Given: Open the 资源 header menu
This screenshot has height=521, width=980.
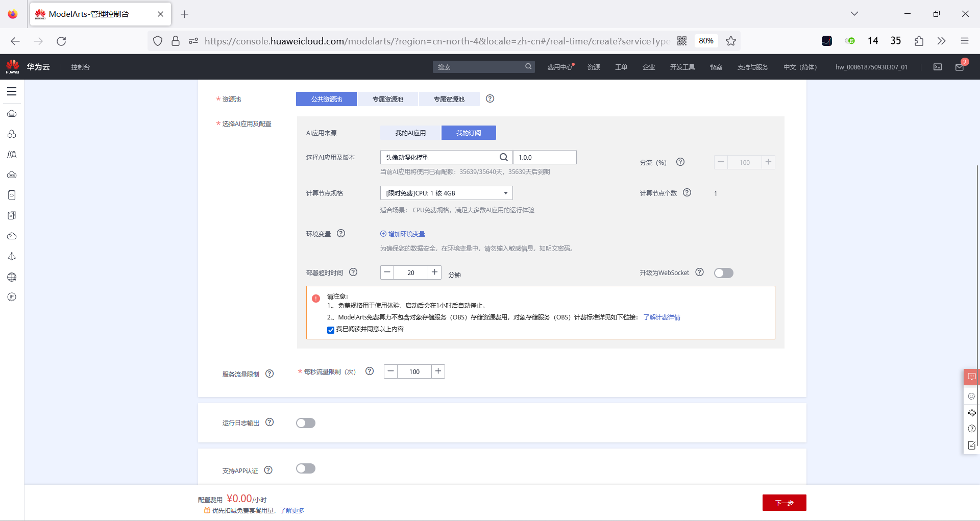Looking at the screenshot, I should (x=594, y=67).
